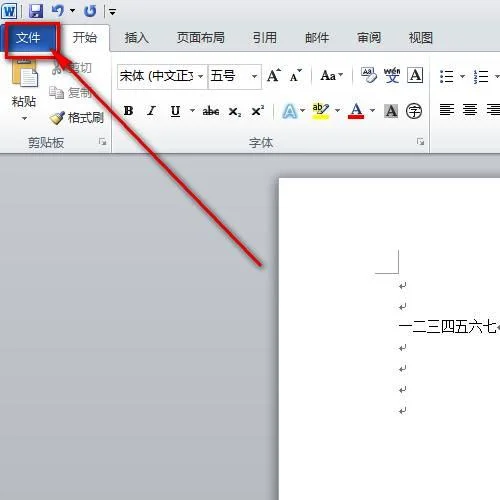The image size is (500, 500).
Task: Click the Bullets list icon
Action: click(447, 77)
